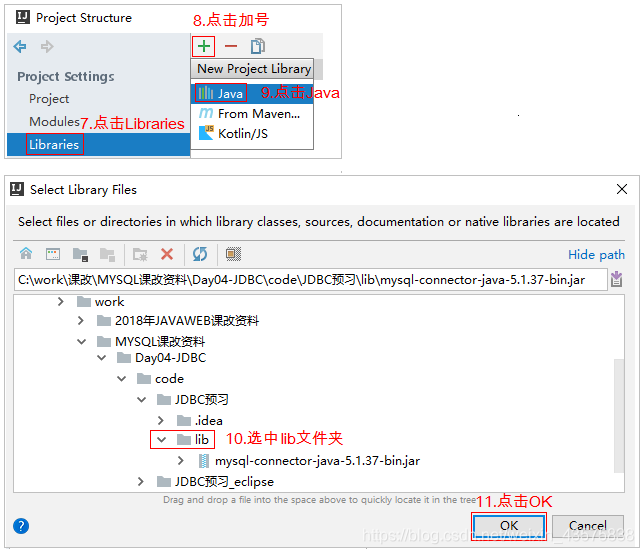The width and height of the screenshot is (644, 554).
Task: Select the Day04-JDBC folder
Action: 161,358
